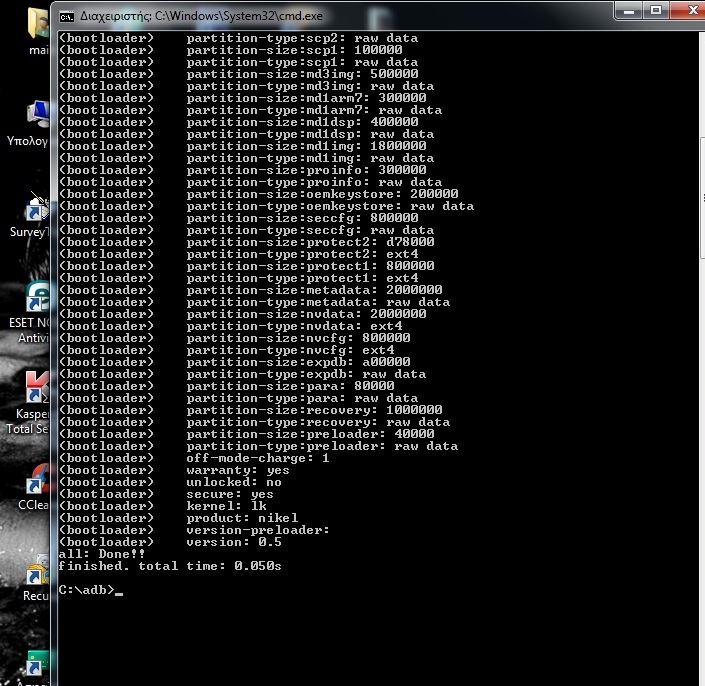Select the CCleaner desktop shortcut

[x=38, y=480]
